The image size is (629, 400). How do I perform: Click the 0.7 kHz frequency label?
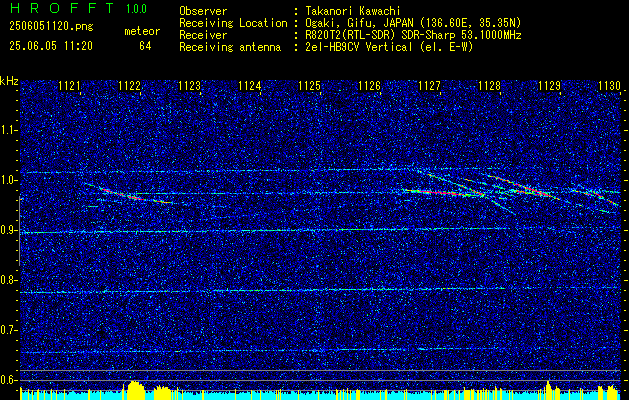[x=9, y=330]
